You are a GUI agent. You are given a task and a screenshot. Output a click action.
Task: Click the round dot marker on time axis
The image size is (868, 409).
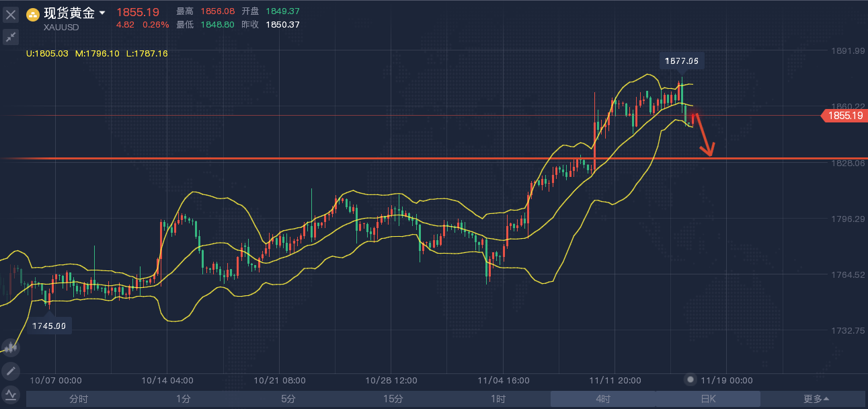coord(690,379)
